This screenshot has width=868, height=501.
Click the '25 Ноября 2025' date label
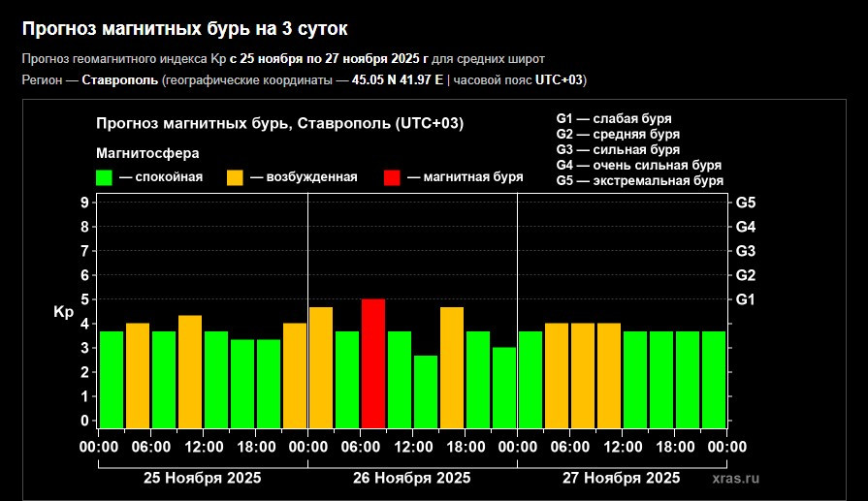tap(203, 478)
